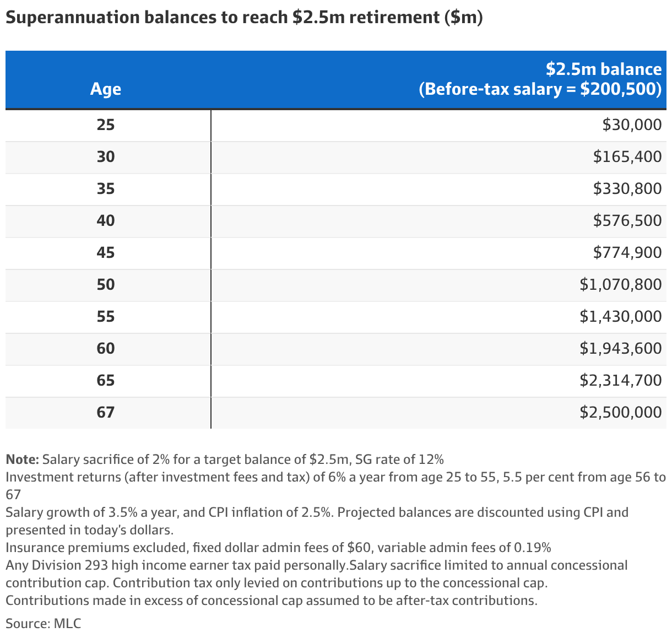Click the $2.5m balance column header
Image resolution: width=672 pixels, height=638 pixels.
[540, 79]
